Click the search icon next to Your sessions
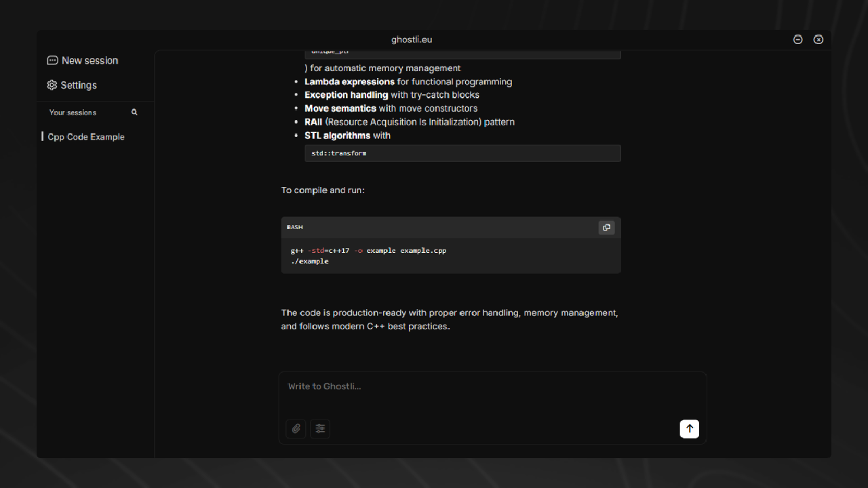 (134, 112)
